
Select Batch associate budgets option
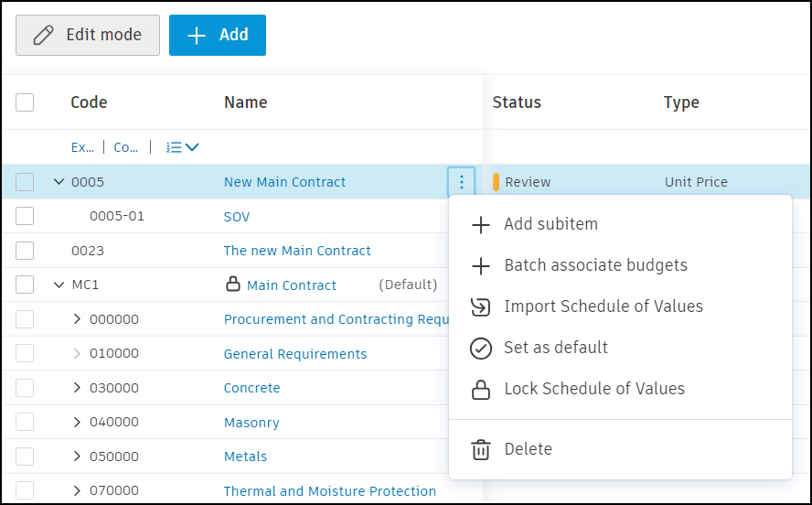pos(595,265)
